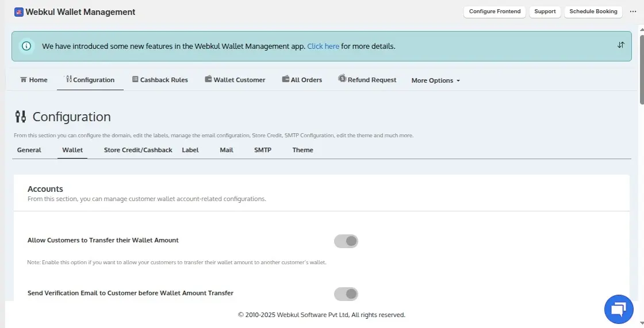Click the Webkul copyright footer text
The width and height of the screenshot is (644, 328).
coord(321,315)
